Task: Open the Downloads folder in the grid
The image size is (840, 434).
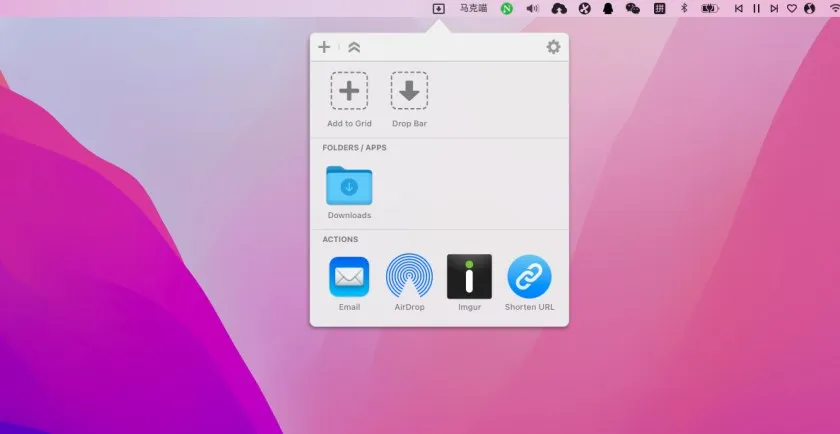Action: (349, 186)
